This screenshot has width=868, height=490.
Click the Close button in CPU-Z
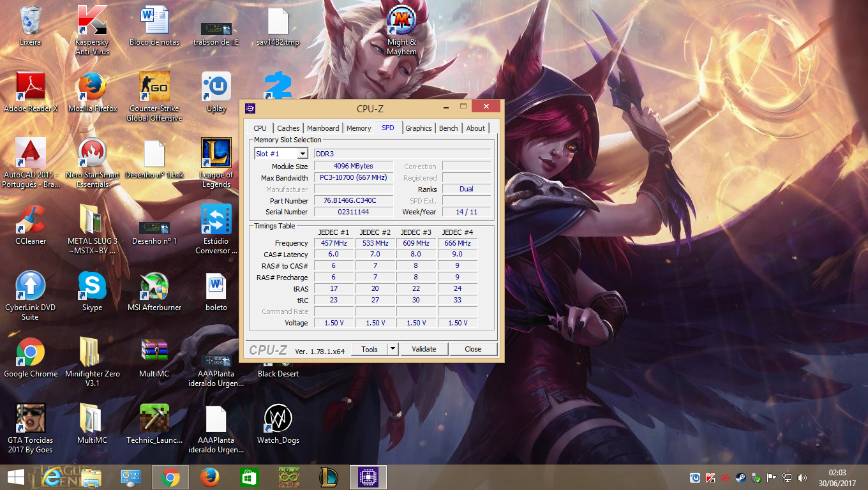tap(473, 349)
